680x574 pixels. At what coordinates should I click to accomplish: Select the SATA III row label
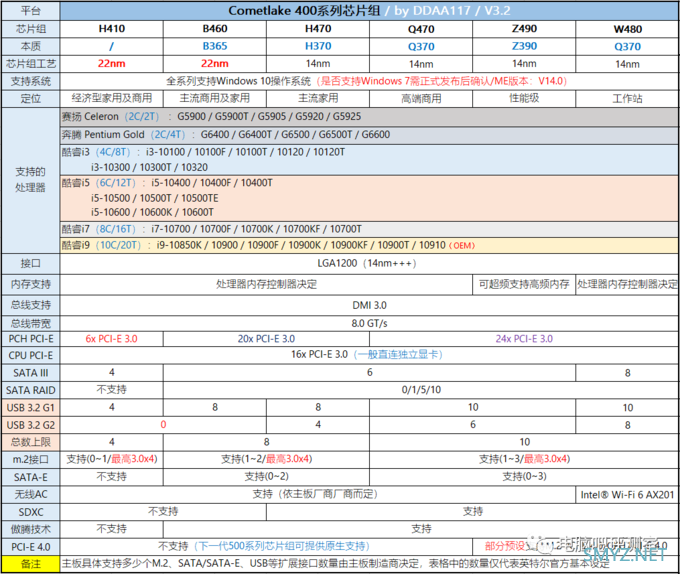coord(30,373)
